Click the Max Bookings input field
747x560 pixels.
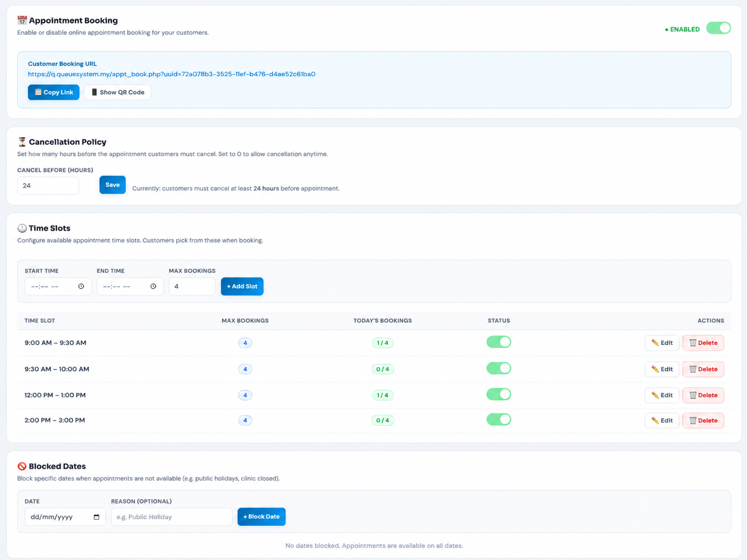coord(192,286)
